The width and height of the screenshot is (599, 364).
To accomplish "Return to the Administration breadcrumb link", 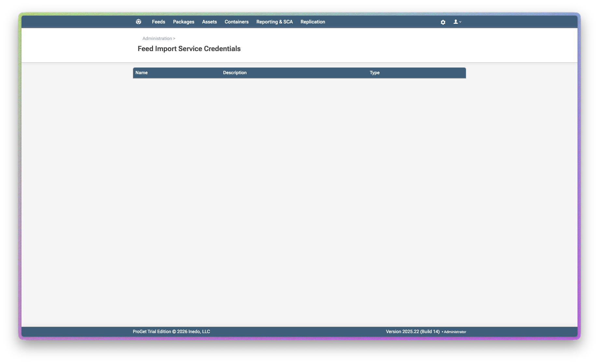I will [x=157, y=38].
